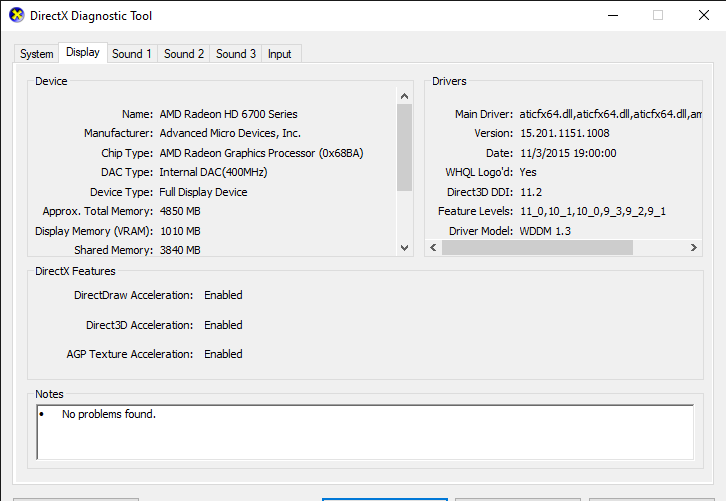Close the DirectX Diagnostic Tool window
This screenshot has height=501, width=726.
tap(704, 15)
